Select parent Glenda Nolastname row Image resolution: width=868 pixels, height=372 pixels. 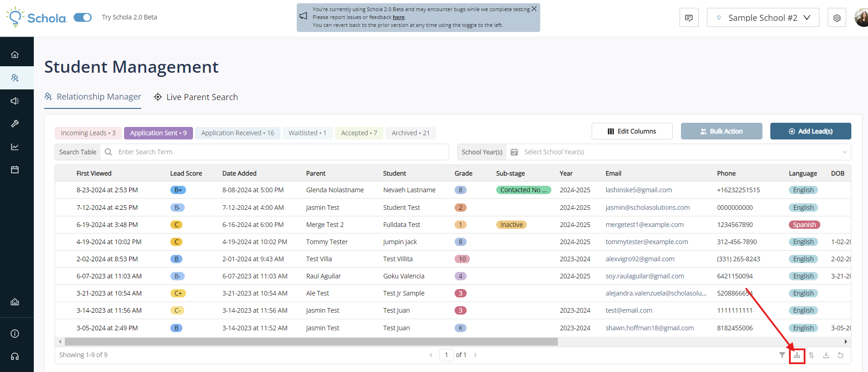click(x=335, y=190)
